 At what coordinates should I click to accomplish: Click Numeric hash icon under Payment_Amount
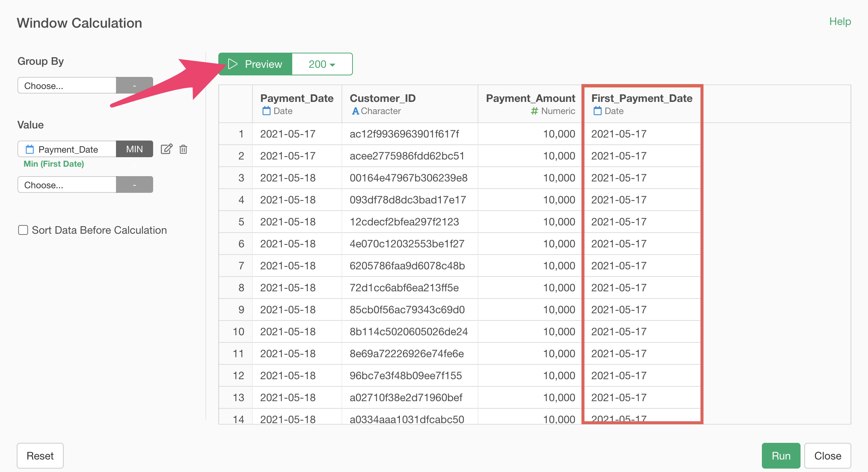click(534, 111)
